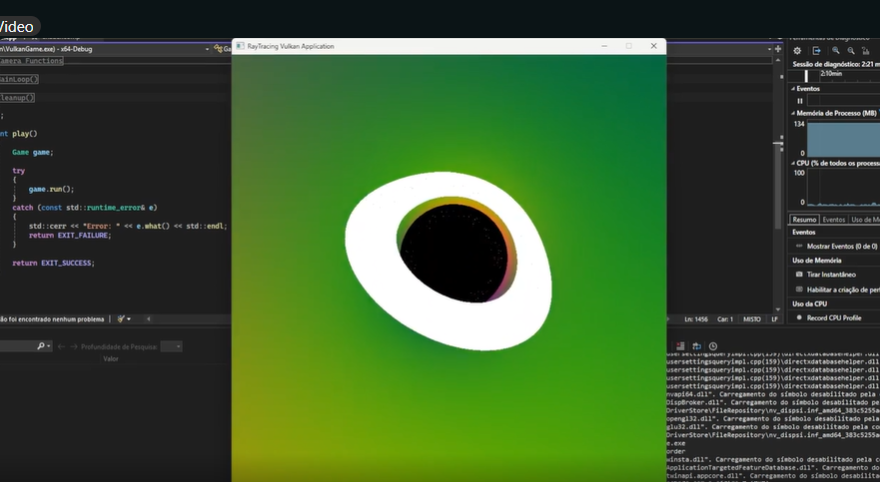Collapse the CPU usage graph section

click(793, 163)
